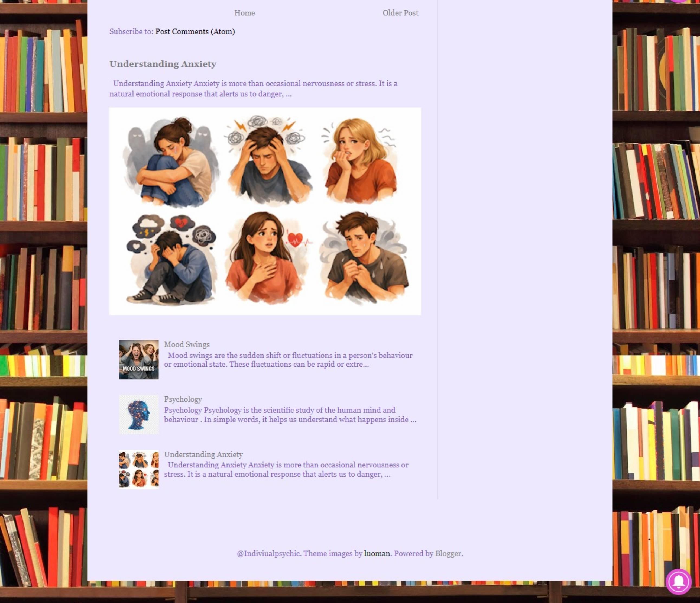The width and height of the screenshot is (700, 603).
Task: Open Understanding Anxiety title in post list
Action: click(x=203, y=454)
